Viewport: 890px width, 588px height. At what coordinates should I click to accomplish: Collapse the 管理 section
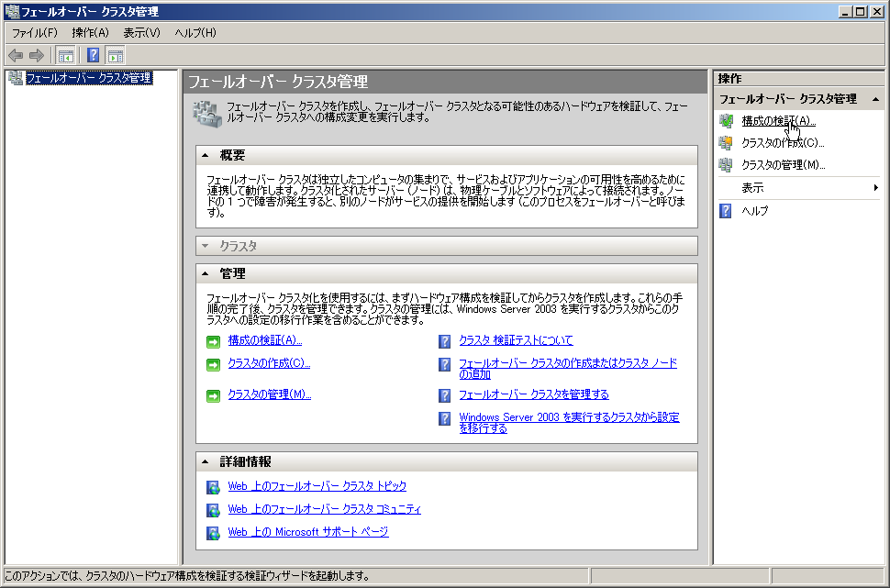click(206, 273)
